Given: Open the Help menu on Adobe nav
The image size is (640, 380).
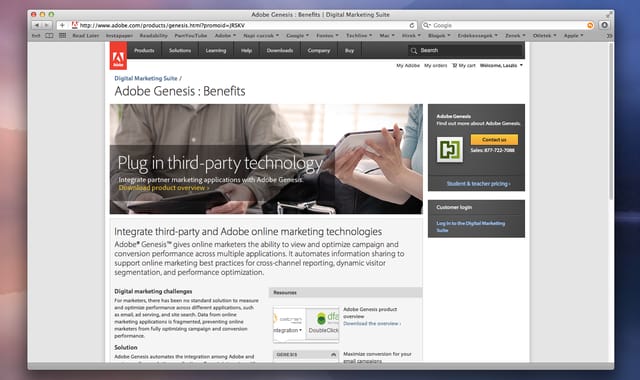Looking at the screenshot, I should pyautogui.click(x=246, y=51).
